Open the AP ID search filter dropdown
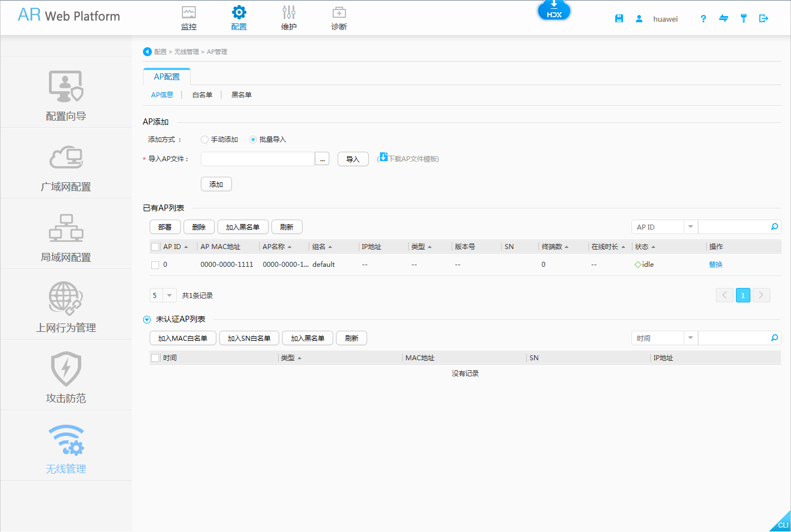This screenshot has height=532, width=791. (690, 226)
